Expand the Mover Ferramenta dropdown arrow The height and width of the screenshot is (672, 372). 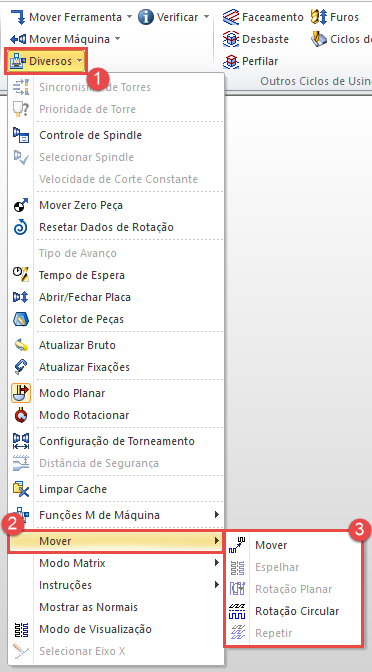tap(129, 17)
